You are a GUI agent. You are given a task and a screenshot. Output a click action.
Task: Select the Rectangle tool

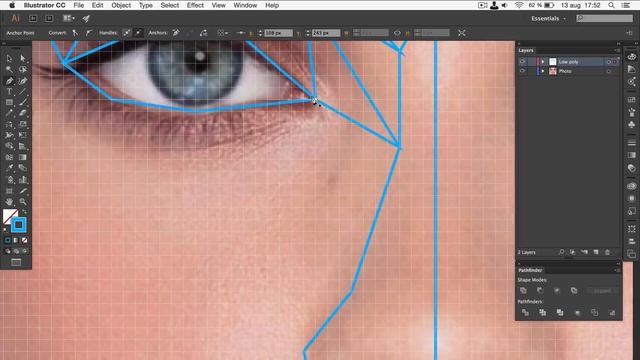pos(9,102)
